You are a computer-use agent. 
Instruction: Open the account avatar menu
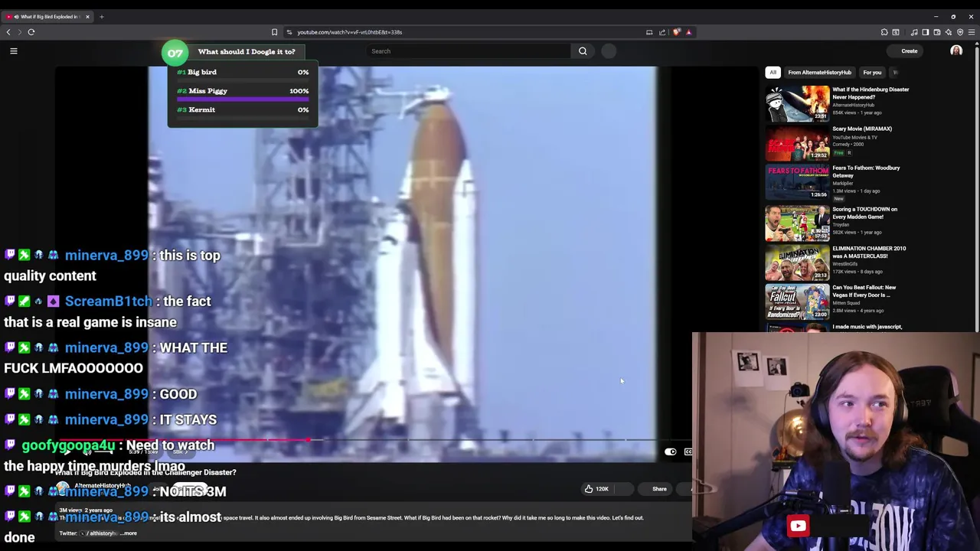(956, 51)
